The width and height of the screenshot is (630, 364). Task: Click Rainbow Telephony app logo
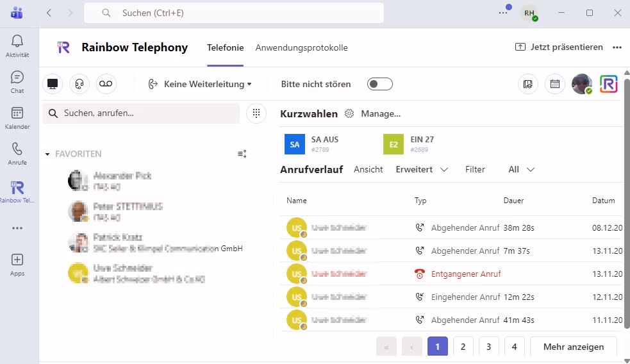[x=63, y=47]
